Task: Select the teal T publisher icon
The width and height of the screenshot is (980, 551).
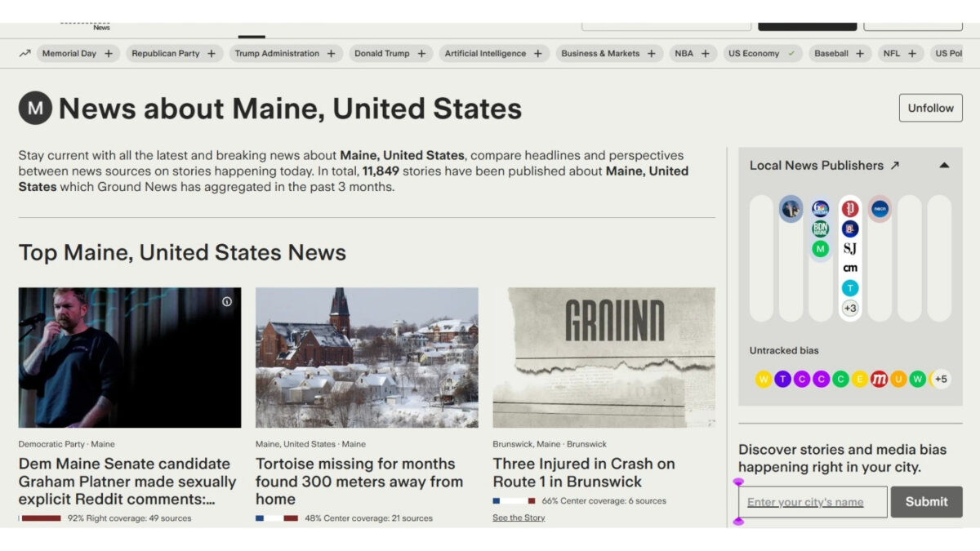Action: click(x=850, y=288)
